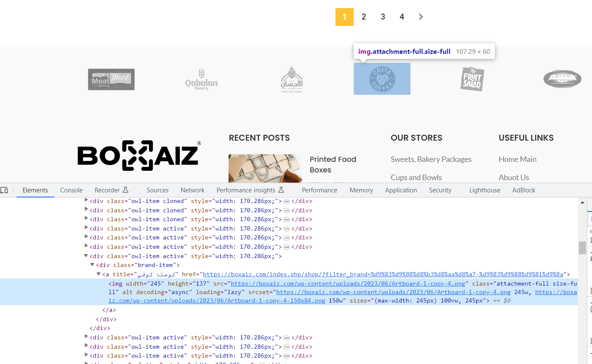Select pagination page 1

[344, 17]
